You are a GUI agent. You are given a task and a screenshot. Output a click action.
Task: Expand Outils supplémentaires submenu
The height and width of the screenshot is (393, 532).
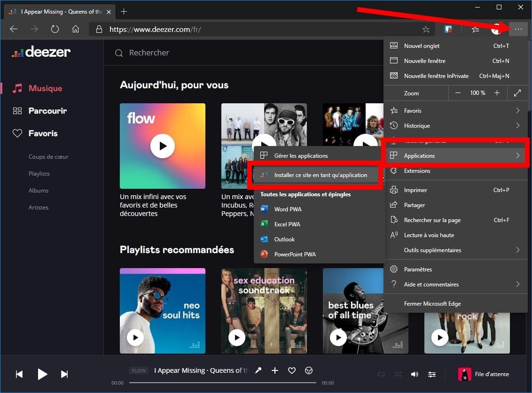coord(455,250)
